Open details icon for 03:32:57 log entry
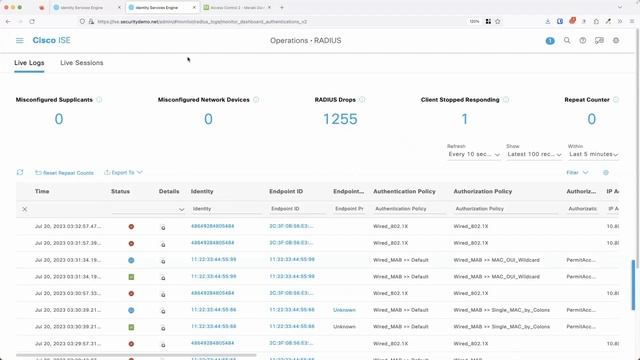 (x=163, y=227)
